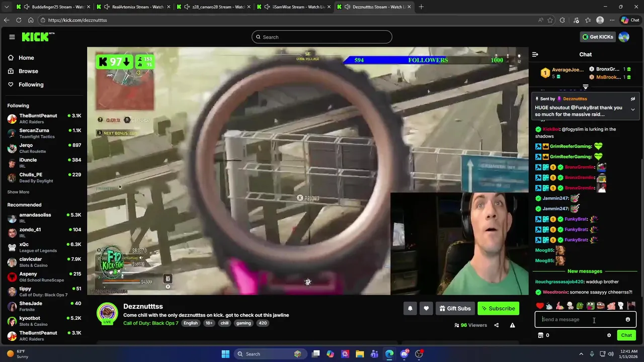
Task: Open TheBurntPeanut in Following list
Action: pos(44,119)
